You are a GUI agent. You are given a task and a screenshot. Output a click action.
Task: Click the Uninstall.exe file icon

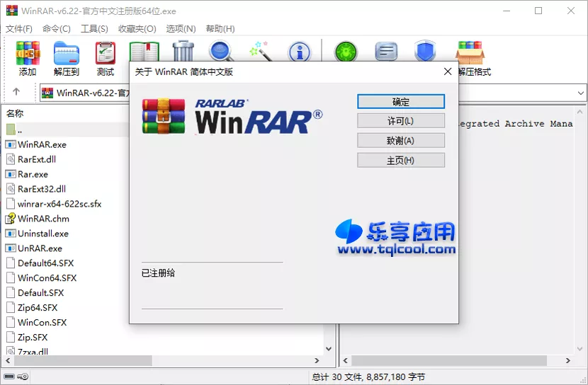click(x=11, y=234)
